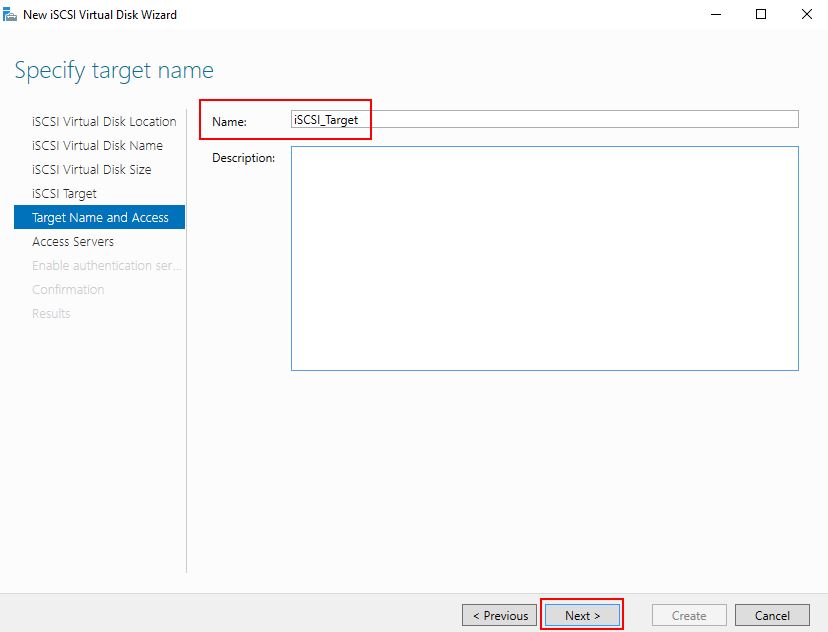Select iSCSI Virtual Disk Size step
828x632 pixels.
(x=91, y=169)
